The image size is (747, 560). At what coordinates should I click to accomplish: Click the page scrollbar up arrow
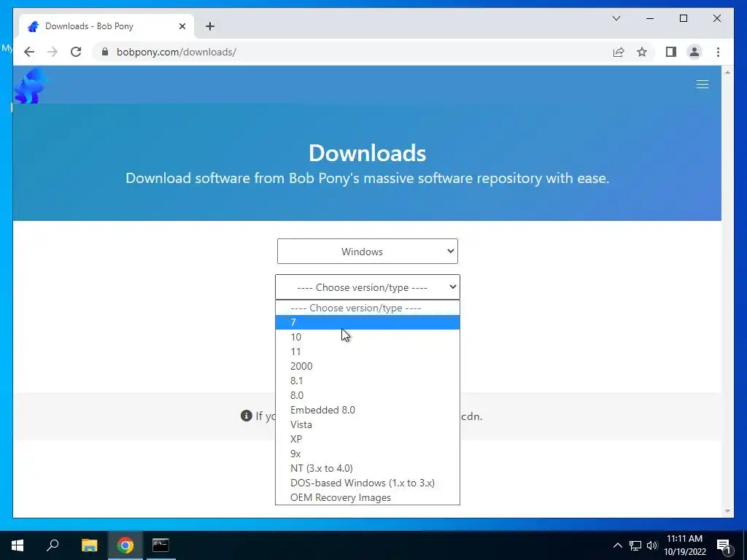click(727, 72)
